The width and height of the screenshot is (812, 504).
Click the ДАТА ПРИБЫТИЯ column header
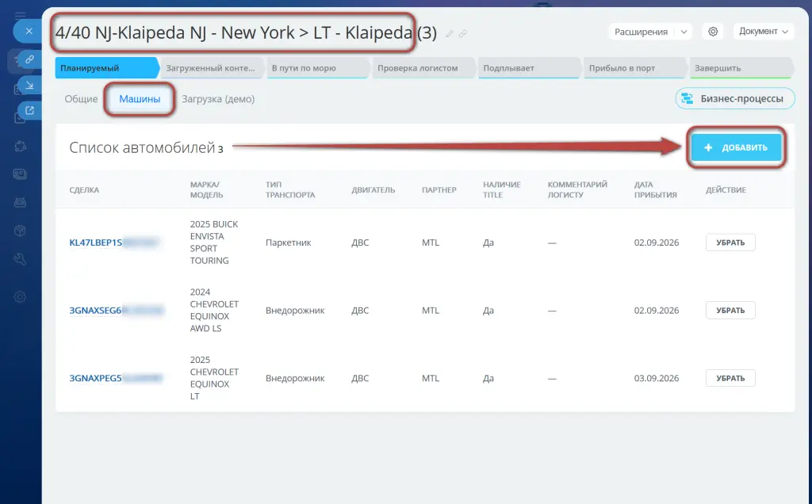[x=656, y=190]
